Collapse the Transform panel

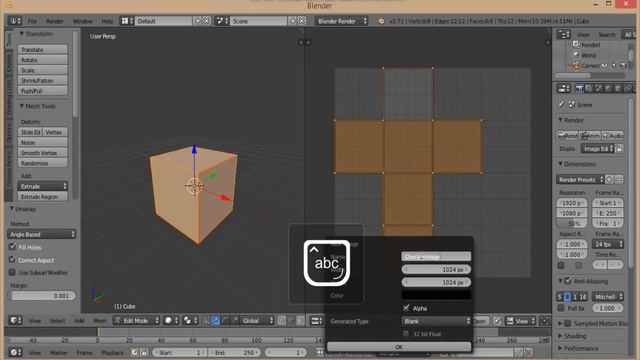pyautogui.click(x=36, y=34)
